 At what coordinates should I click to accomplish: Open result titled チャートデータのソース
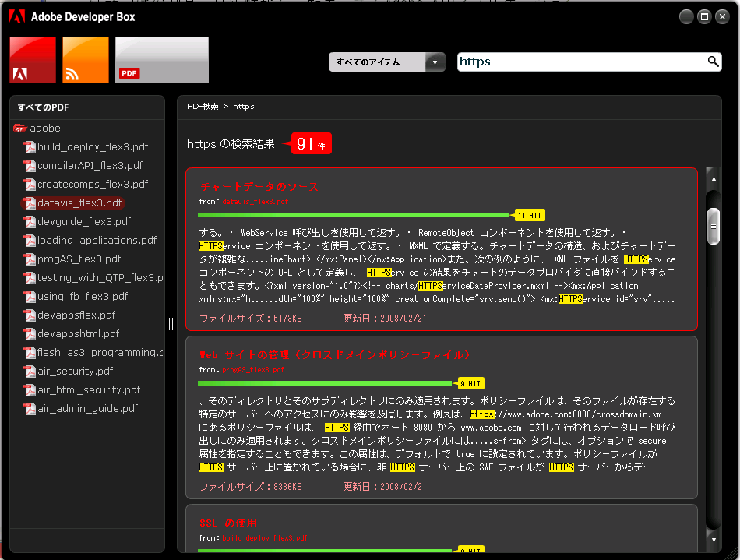(259, 187)
